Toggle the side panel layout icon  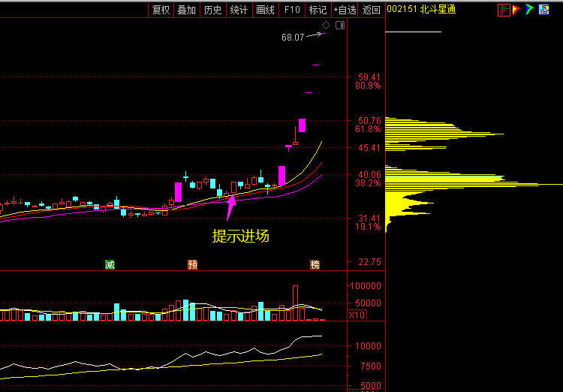coord(340,25)
